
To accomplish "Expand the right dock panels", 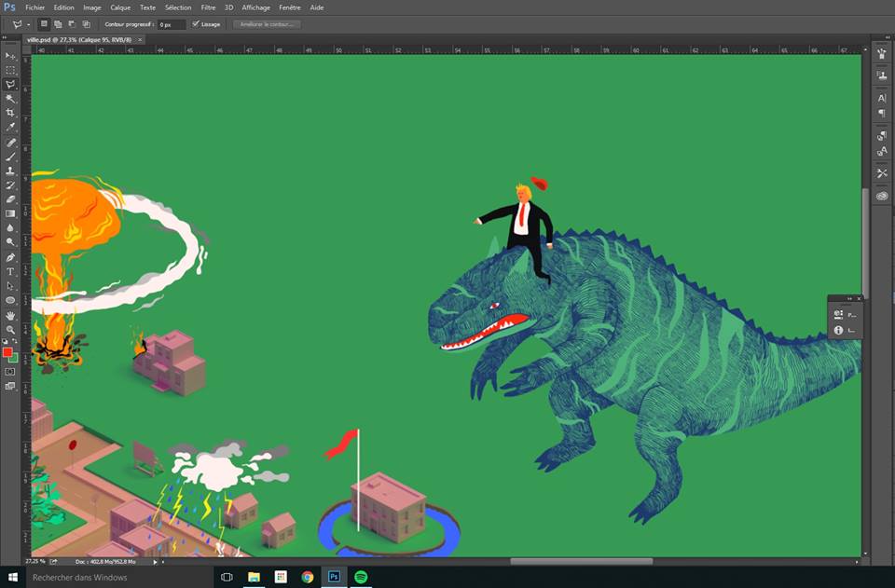I will coord(888,36).
